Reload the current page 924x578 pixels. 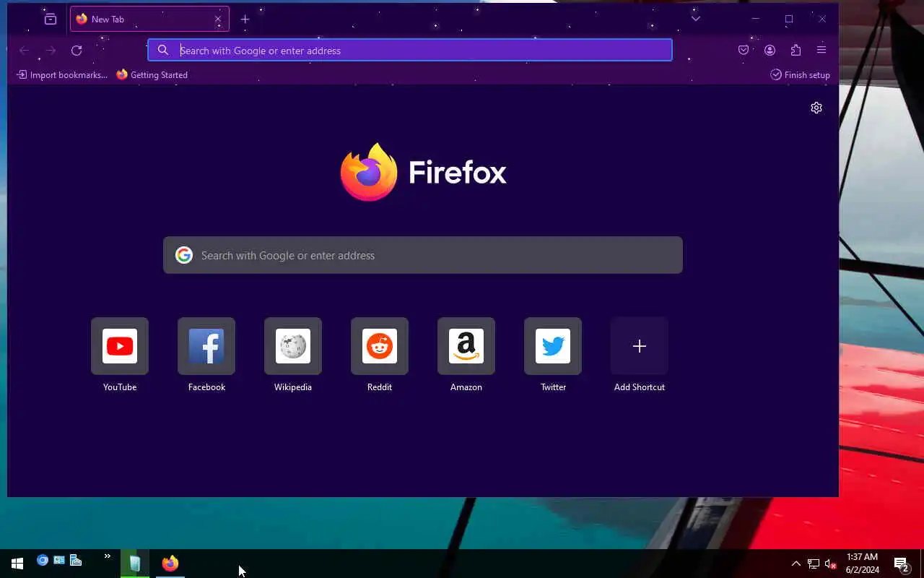pos(77,51)
